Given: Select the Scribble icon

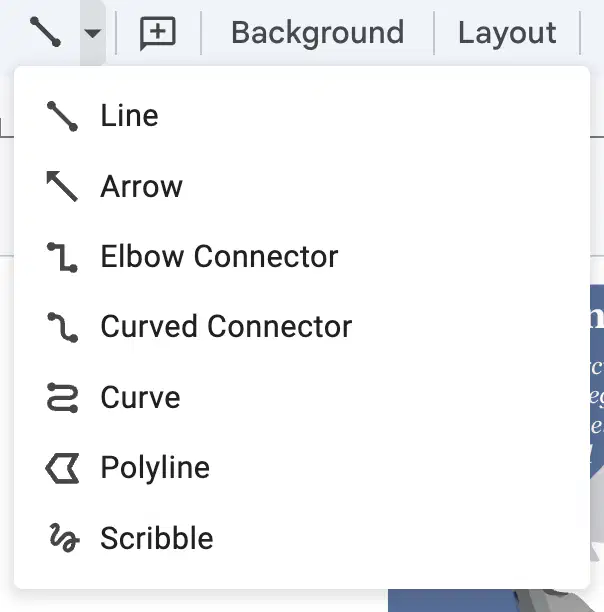Looking at the screenshot, I should coord(64,538).
